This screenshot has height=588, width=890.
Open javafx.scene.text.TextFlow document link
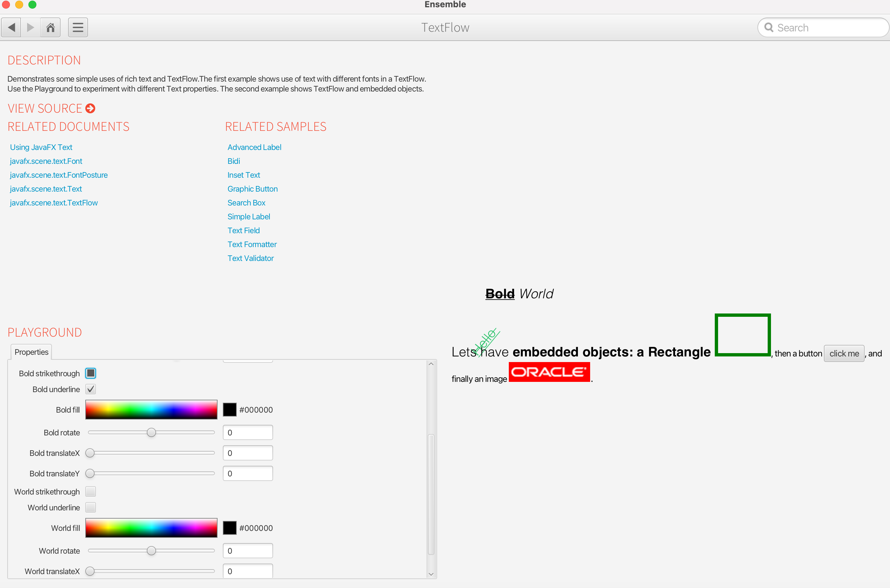(54, 202)
